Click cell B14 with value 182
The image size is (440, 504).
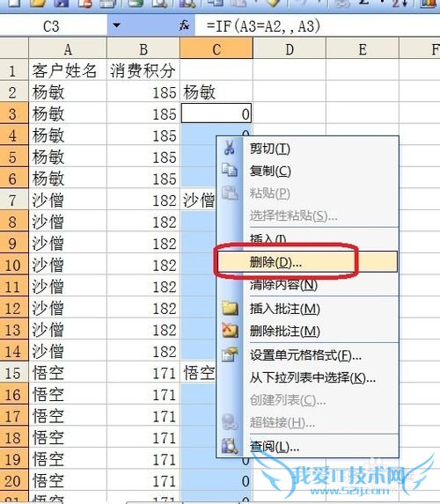(x=143, y=351)
